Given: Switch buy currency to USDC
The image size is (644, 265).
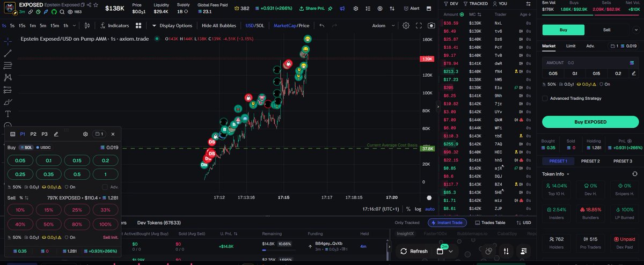Looking at the screenshot, I should [x=43, y=147].
